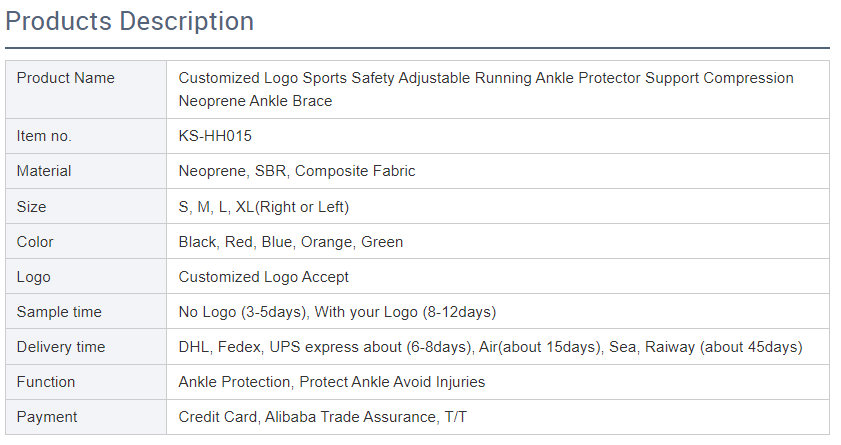Select the Customized Logo Sports Safety product title
841x445 pixels.
(485, 89)
